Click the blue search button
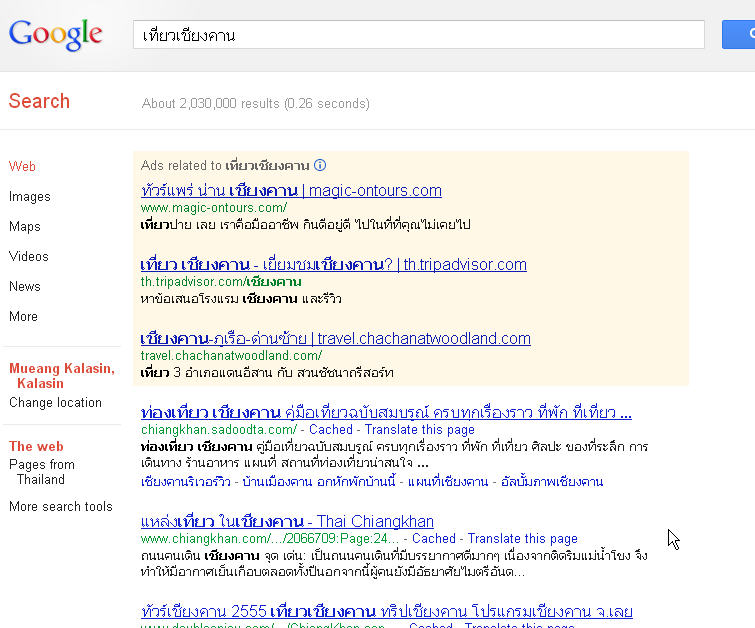 738,34
